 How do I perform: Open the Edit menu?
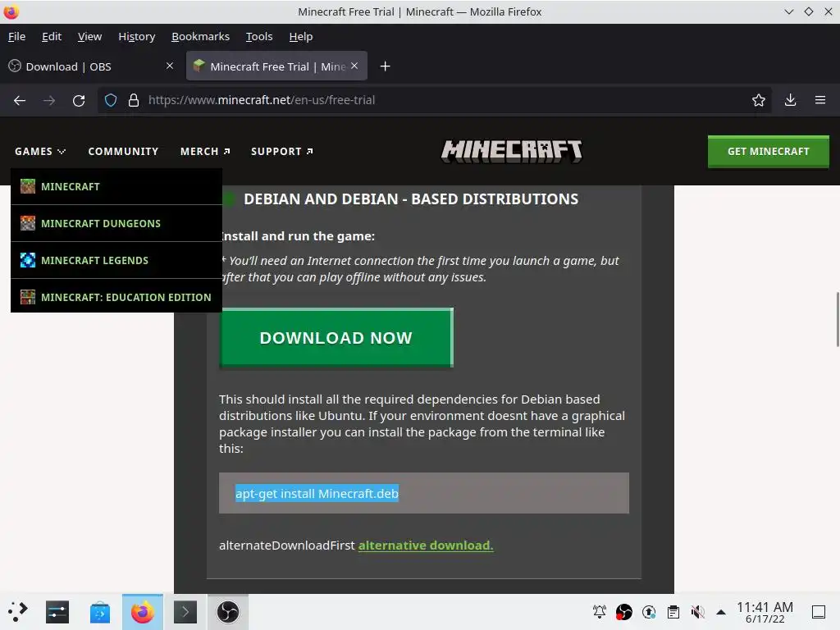52,36
